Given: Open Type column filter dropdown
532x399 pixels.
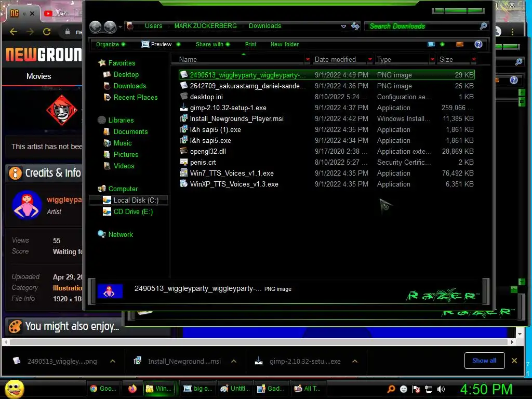Looking at the screenshot, I should click(432, 59).
